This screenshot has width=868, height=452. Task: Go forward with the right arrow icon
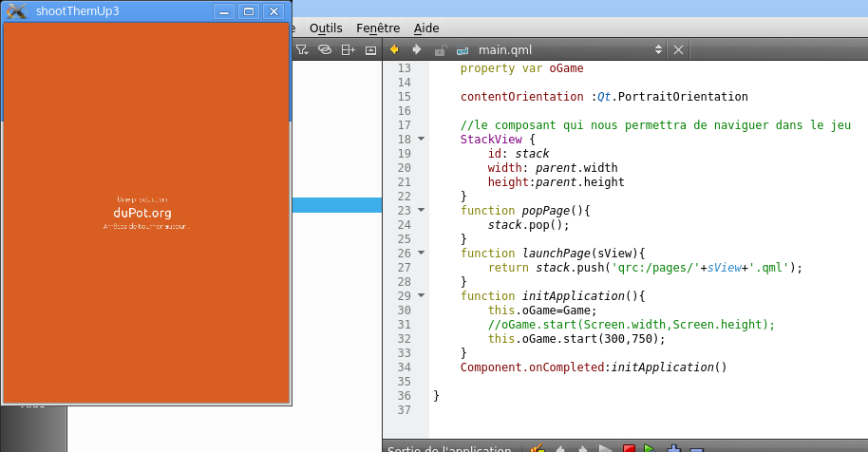click(416, 49)
